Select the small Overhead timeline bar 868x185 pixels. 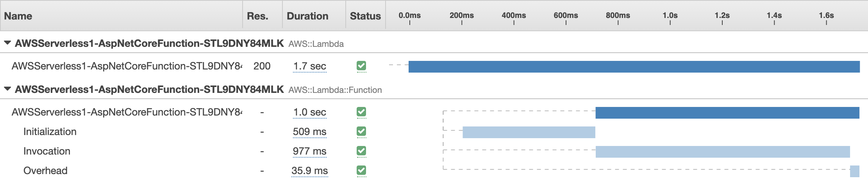click(x=855, y=171)
